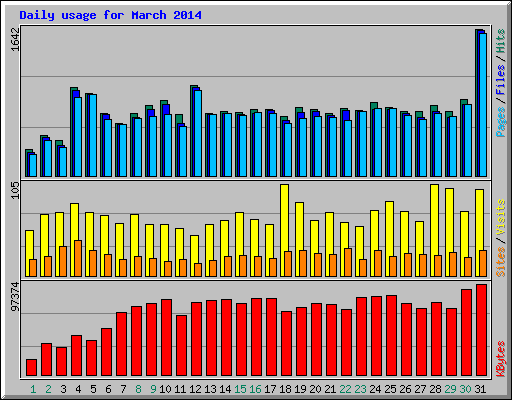
Task: Select the cyan pages bar for day 12
Action: coord(198,133)
